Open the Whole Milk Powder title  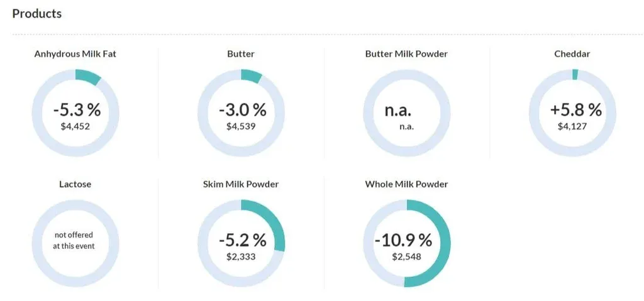pos(406,184)
